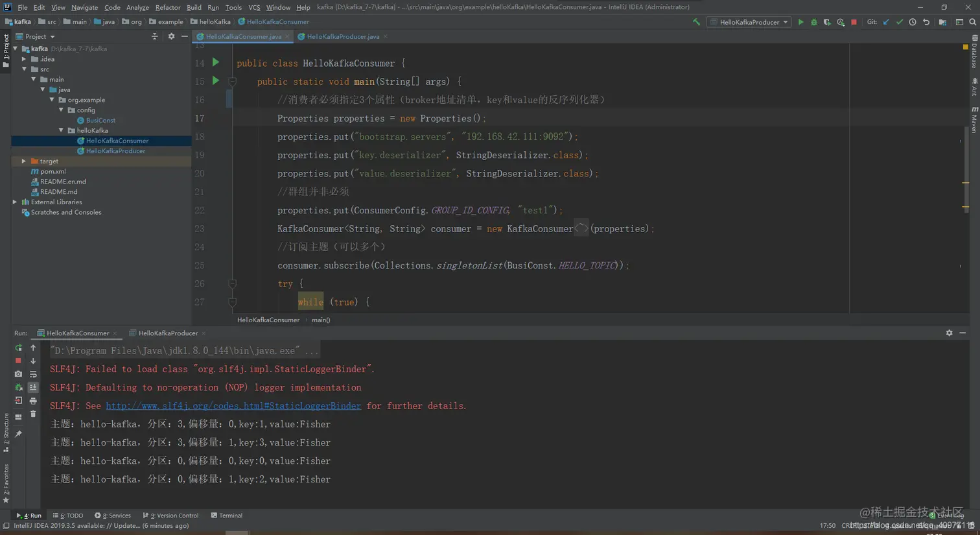
Task: Expand External Libraries node
Action: (16, 202)
